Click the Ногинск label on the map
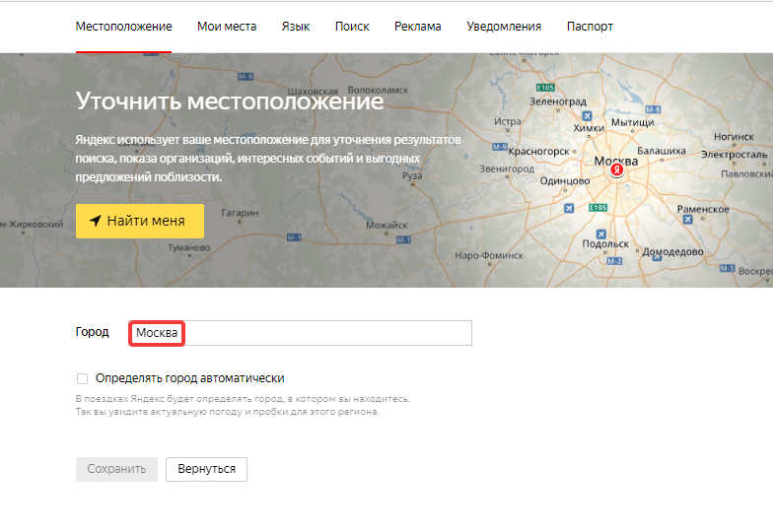773x532 pixels. 734,137
